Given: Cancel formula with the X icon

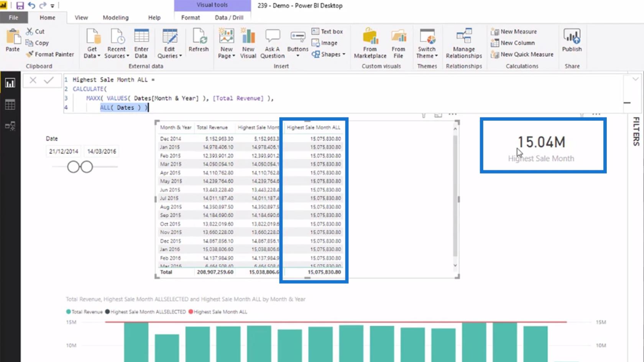Looking at the screenshot, I should pos(33,80).
